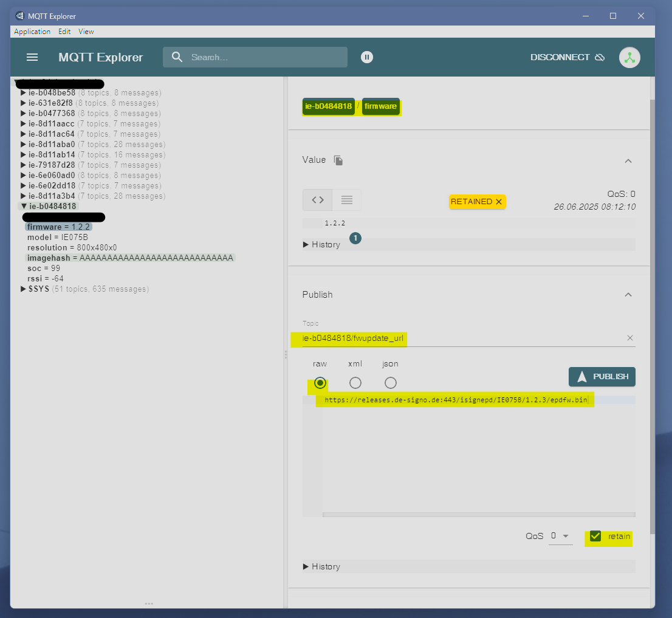
Task: Open the Edit menu
Action: [64, 32]
